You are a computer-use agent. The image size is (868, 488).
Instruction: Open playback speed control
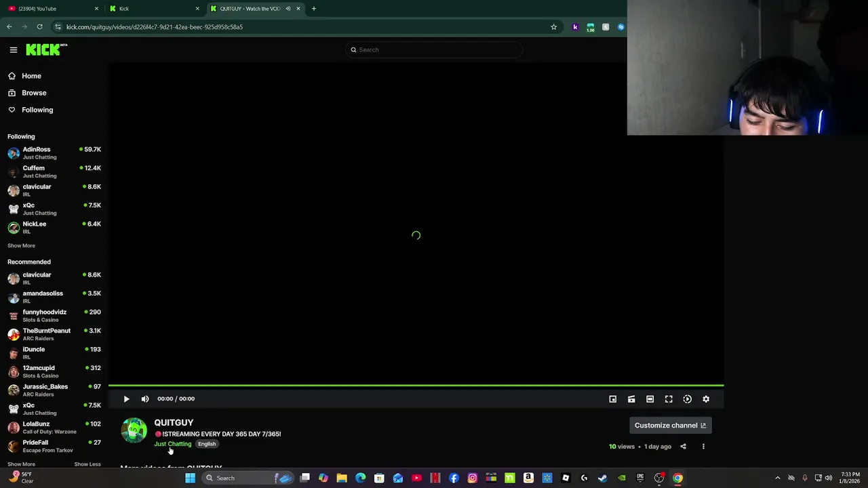tap(687, 399)
